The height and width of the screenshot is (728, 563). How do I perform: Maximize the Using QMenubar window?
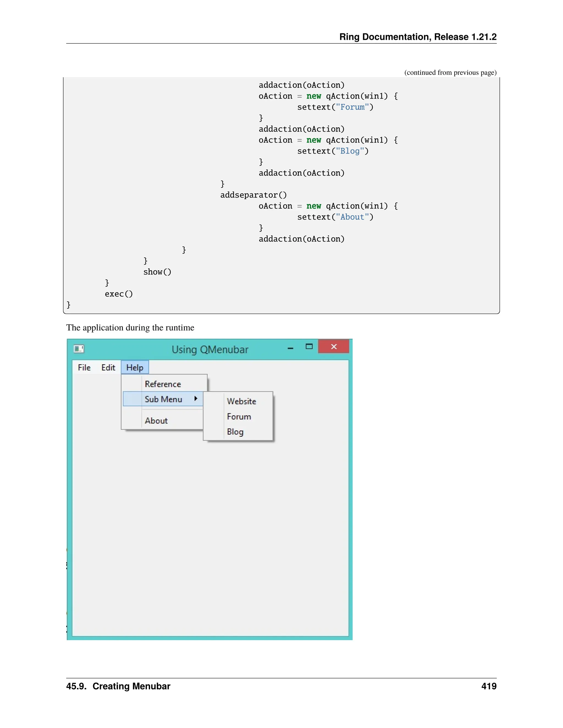tap(309, 347)
